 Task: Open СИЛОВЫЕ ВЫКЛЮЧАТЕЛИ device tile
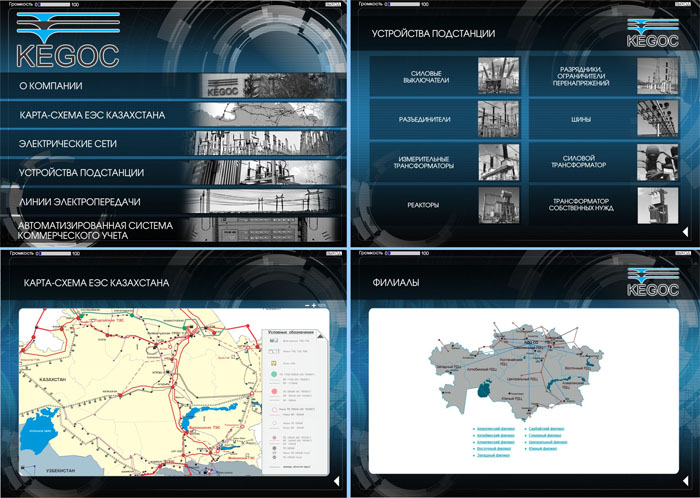pyautogui.click(x=445, y=76)
